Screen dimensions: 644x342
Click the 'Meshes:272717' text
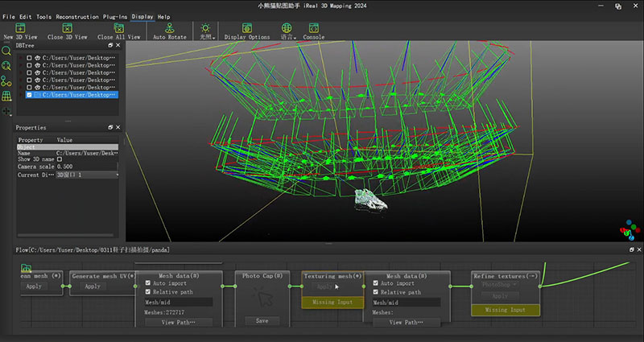point(164,312)
